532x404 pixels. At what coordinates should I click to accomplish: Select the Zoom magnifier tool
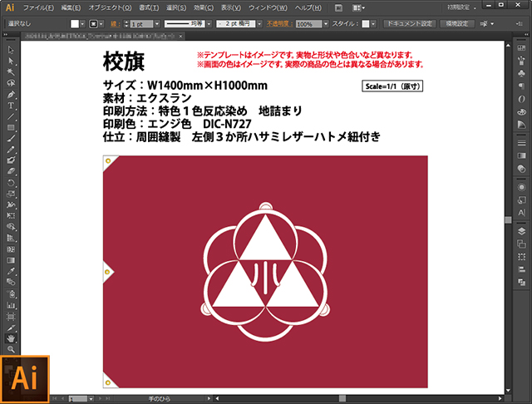[x=11, y=349]
